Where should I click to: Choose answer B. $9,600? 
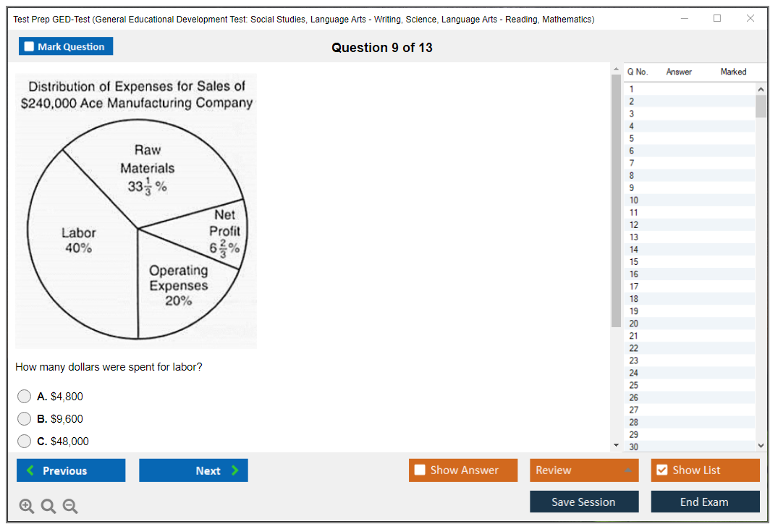[x=25, y=419]
